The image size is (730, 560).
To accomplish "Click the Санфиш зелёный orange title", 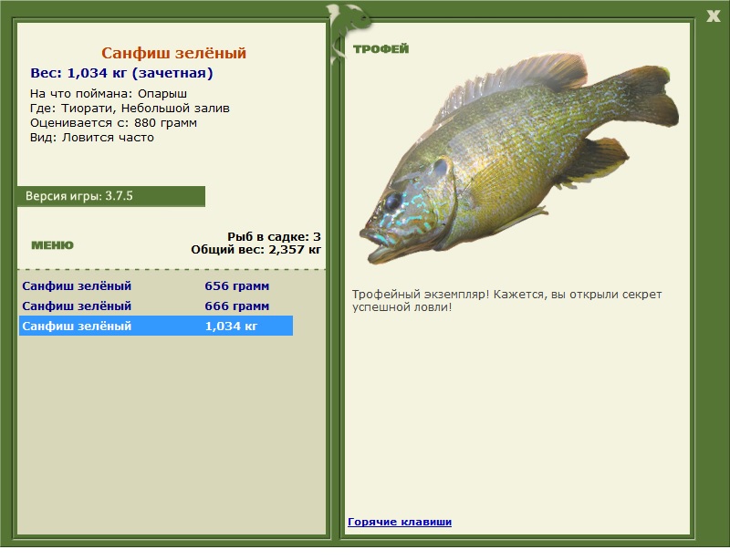I will [x=173, y=53].
